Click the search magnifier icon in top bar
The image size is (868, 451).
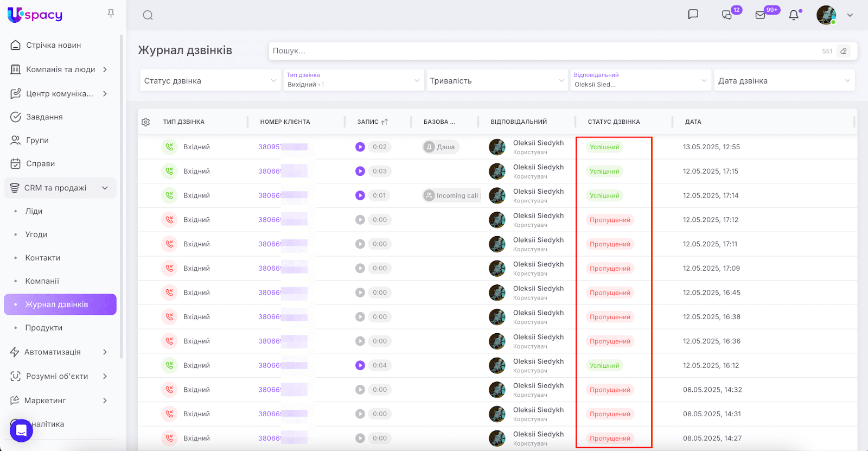point(148,15)
